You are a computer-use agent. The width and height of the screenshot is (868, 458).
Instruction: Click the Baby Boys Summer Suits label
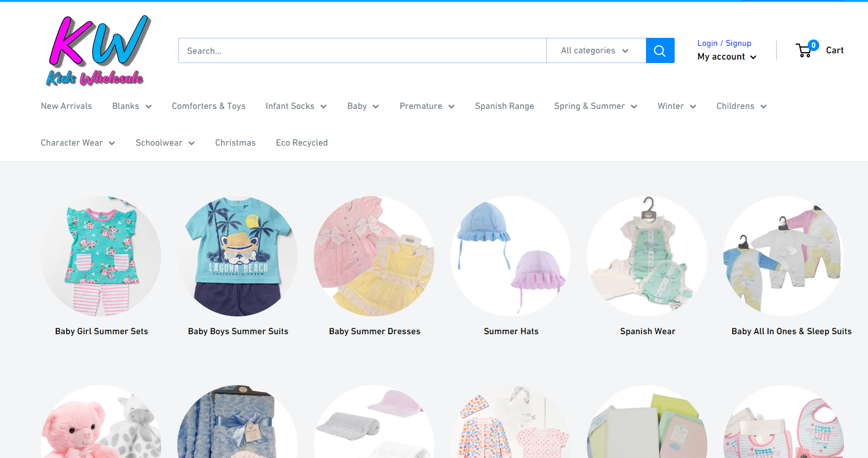[238, 331]
